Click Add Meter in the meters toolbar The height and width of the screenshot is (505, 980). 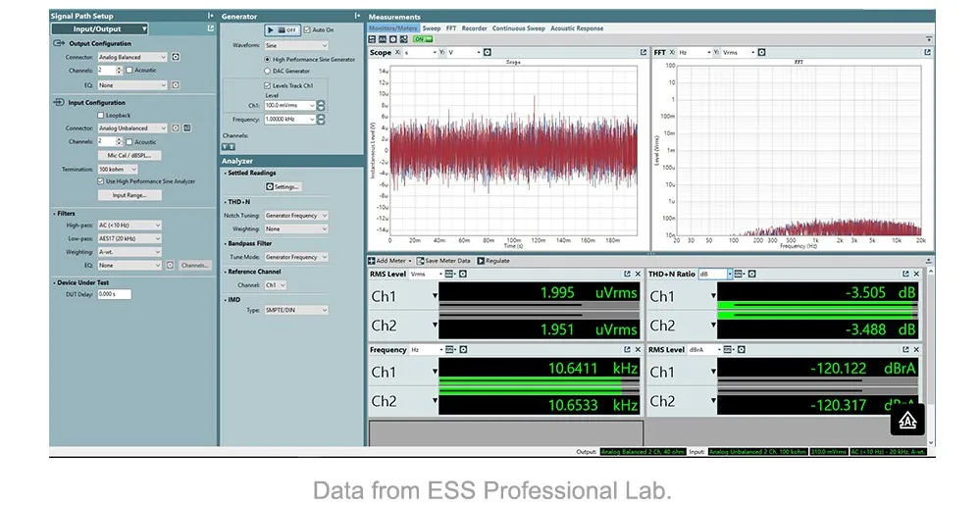390,261
